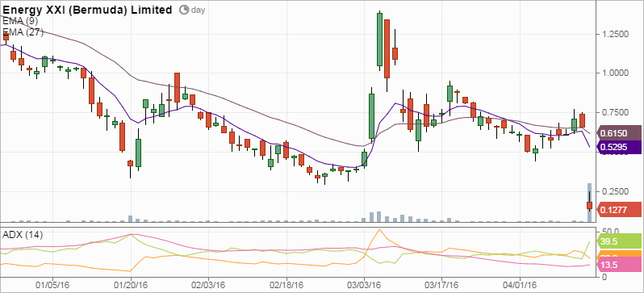Click the 01/20/16 date label
644x293 pixels.
click(131, 285)
